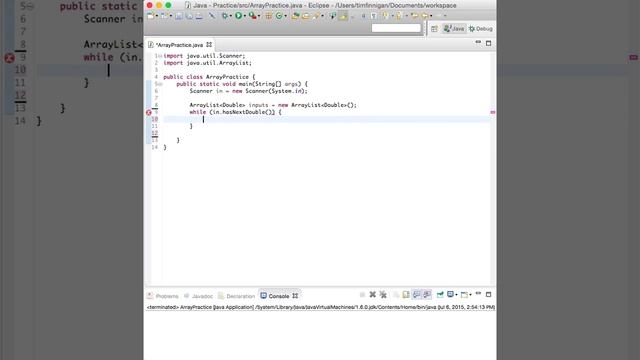Click the terminated ArrayPractice console status text
Screen dimensions: 640x360
click(321, 307)
